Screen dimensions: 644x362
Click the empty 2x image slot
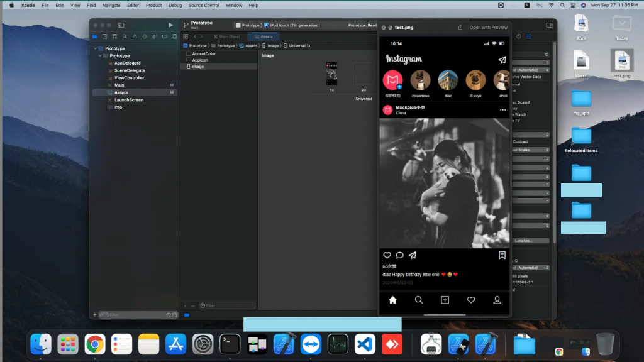point(364,74)
